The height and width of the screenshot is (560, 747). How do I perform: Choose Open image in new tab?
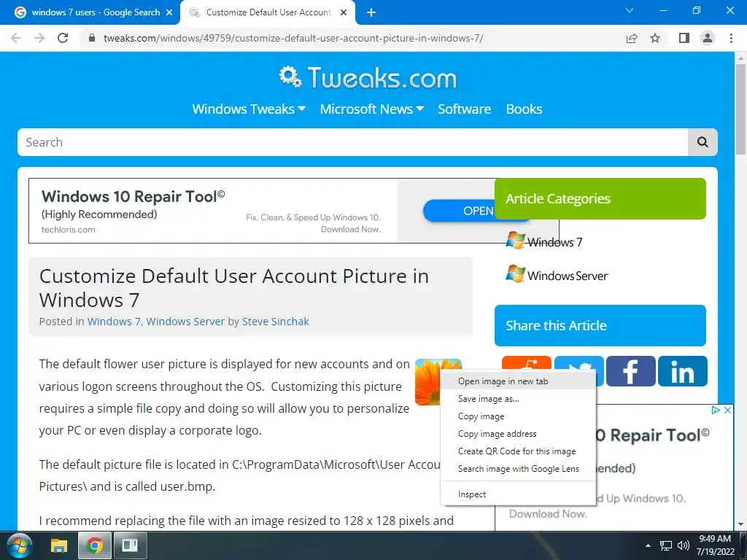[x=519, y=381]
